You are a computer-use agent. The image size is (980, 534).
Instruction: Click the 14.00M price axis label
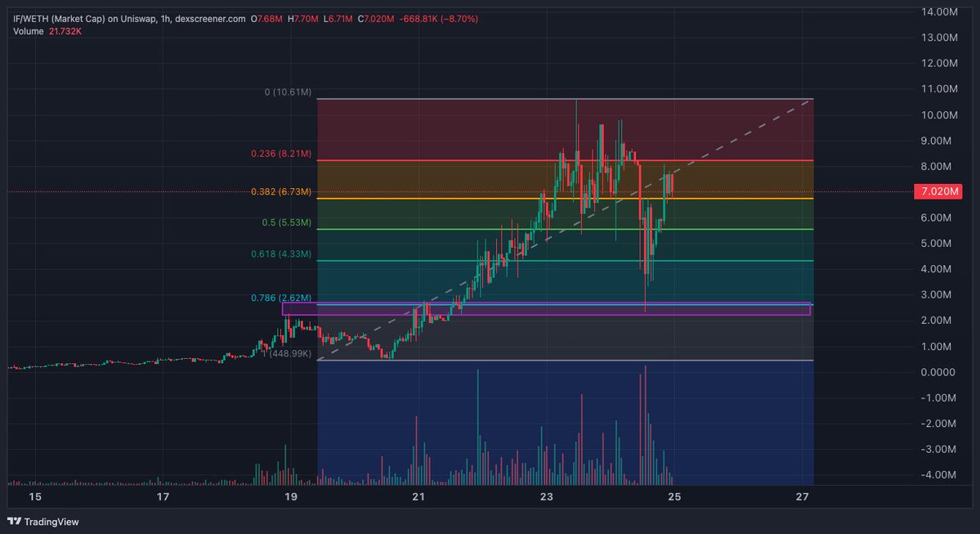[939, 11]
